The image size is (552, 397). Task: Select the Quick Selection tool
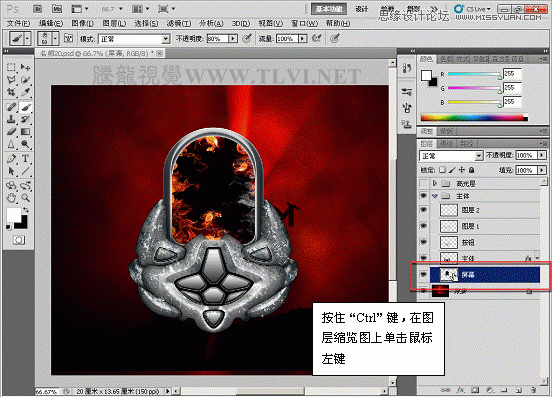[x=25, y=80]
